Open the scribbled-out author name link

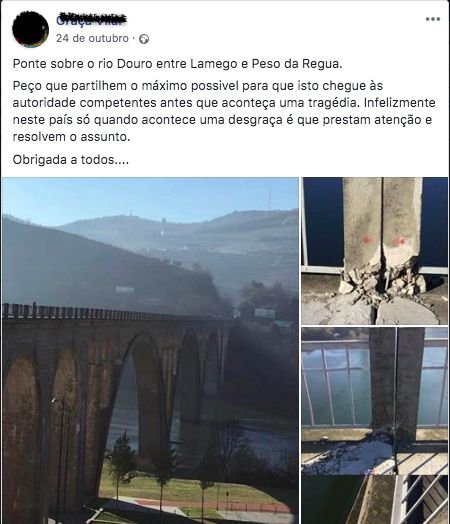point(91,20)
